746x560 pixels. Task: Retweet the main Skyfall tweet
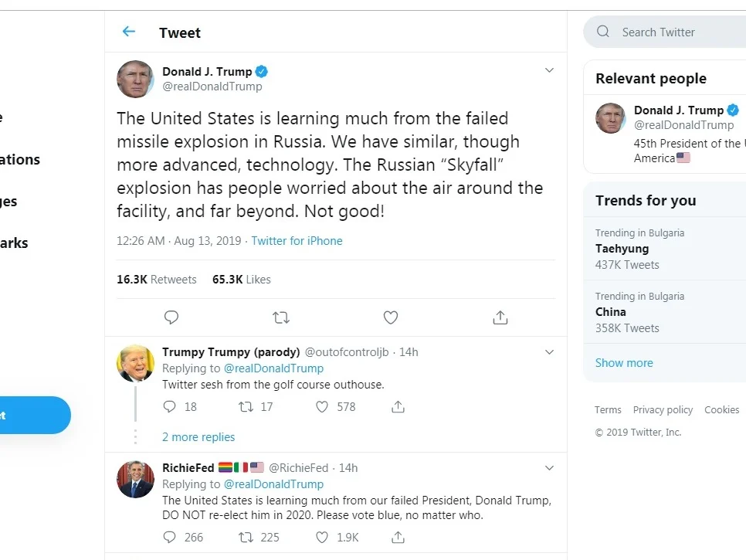click(281, 317)
